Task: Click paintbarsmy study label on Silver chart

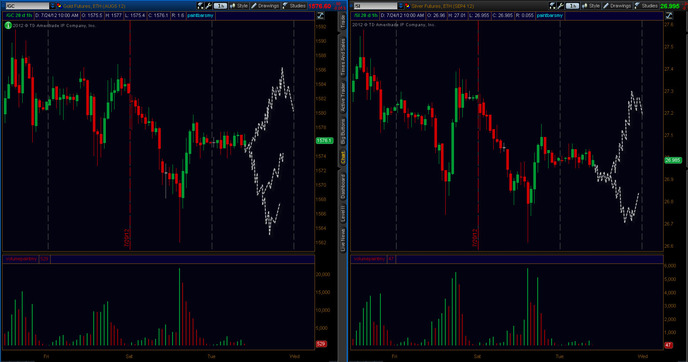Action: pyautogui.click(x=549, y=15)
